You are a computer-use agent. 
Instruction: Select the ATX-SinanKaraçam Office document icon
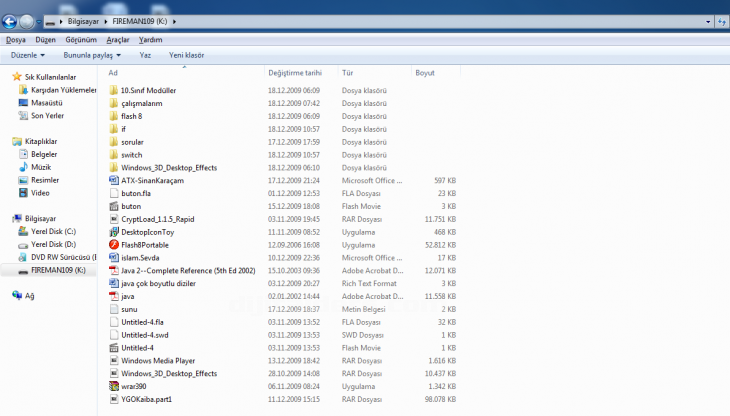(113, 180)
